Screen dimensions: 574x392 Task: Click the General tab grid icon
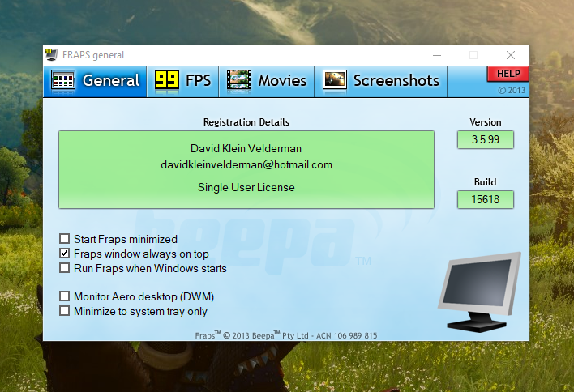63,80
